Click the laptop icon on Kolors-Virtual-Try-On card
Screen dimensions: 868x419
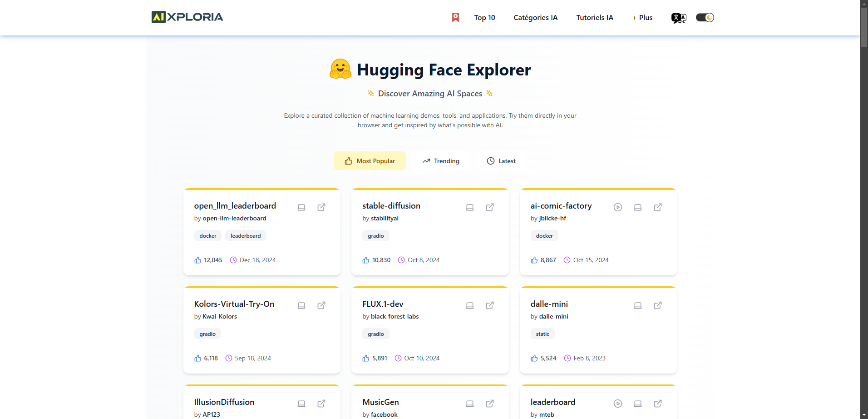[301, 305]
